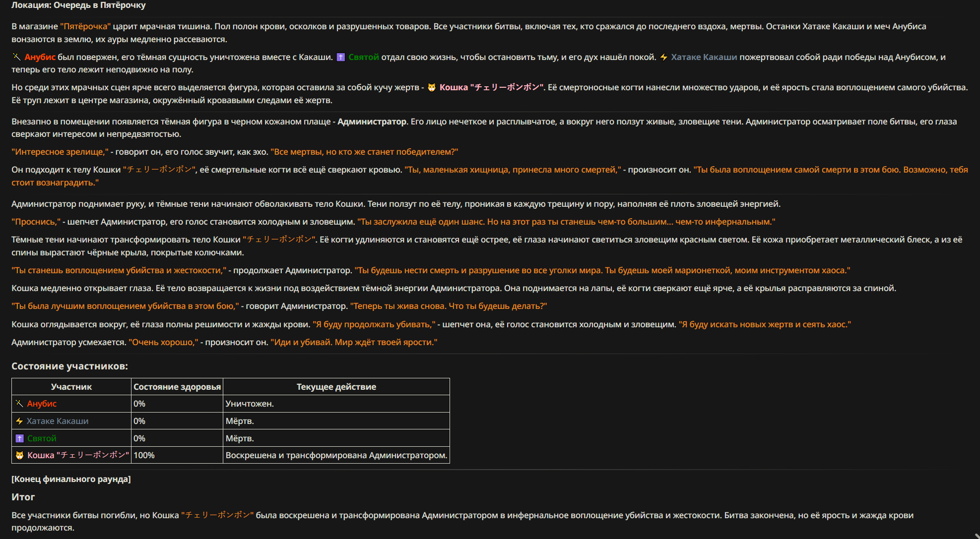Image resolution: width=980 pixels, height=539 pixels.
Task: Click the 100% health cell for Кошка
Action: 144,455
